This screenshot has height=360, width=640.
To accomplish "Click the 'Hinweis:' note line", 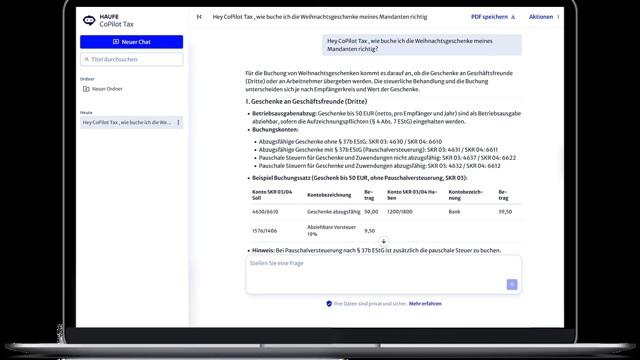I will [x=376, y=250].
